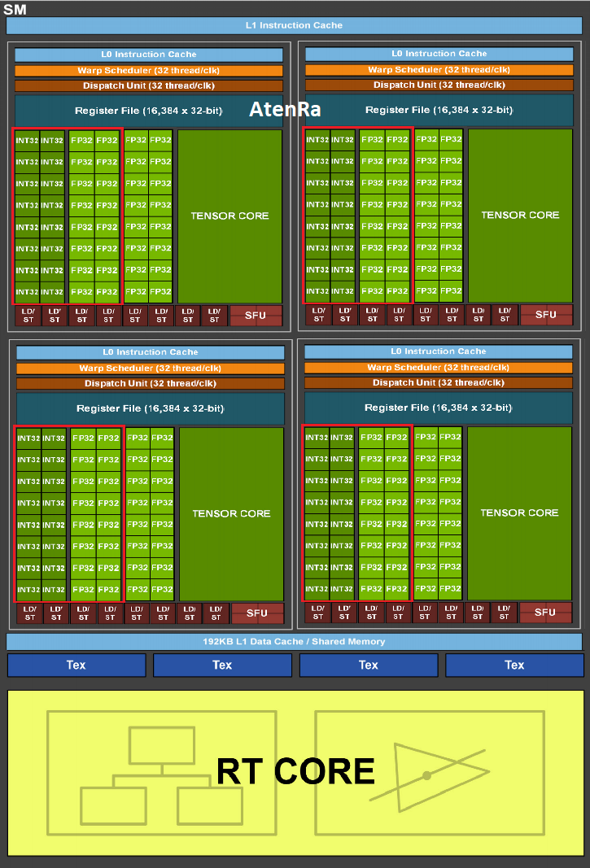
Task: Select the third Tex block from the left
Action: 369,665
